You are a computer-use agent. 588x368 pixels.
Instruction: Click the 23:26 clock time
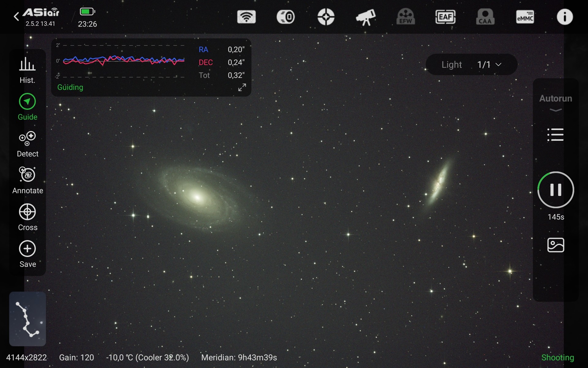[87, 24]
